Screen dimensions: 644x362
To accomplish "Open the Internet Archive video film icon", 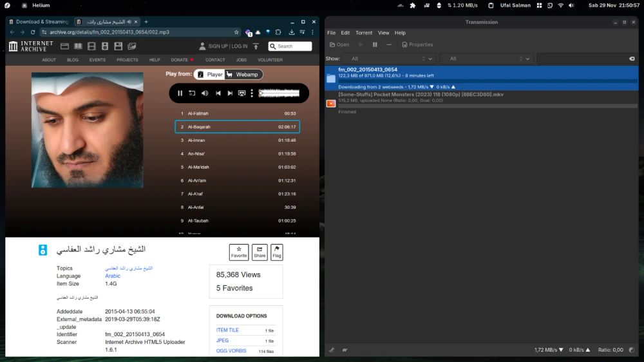I will [x=91, y=46].
